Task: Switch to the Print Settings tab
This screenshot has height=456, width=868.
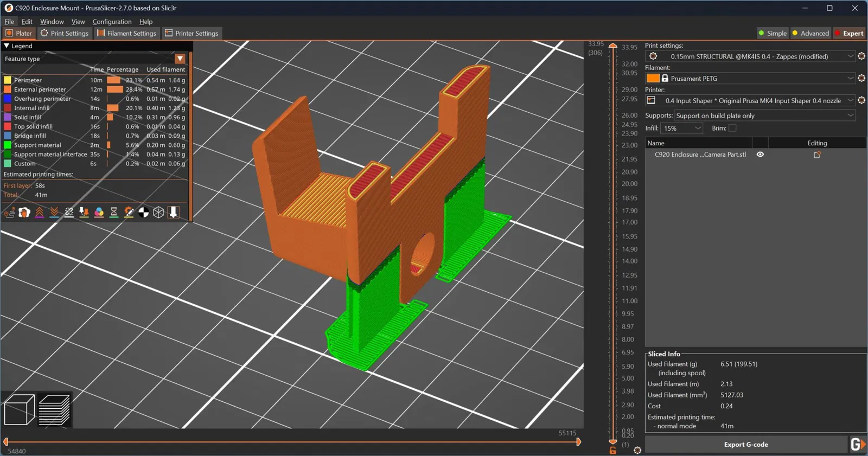Action: coord(65,33)
